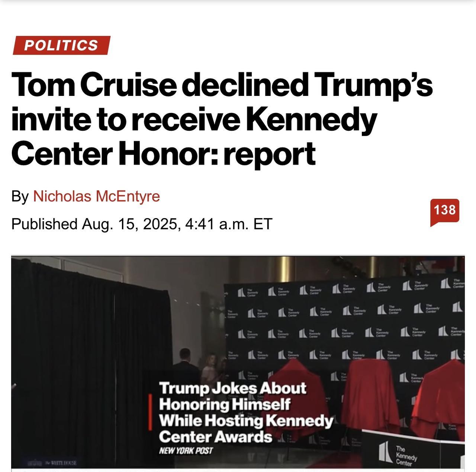Click the Tom Cruise article headline
This screenshot has width=476, height=472.
(x=222, y=119)
